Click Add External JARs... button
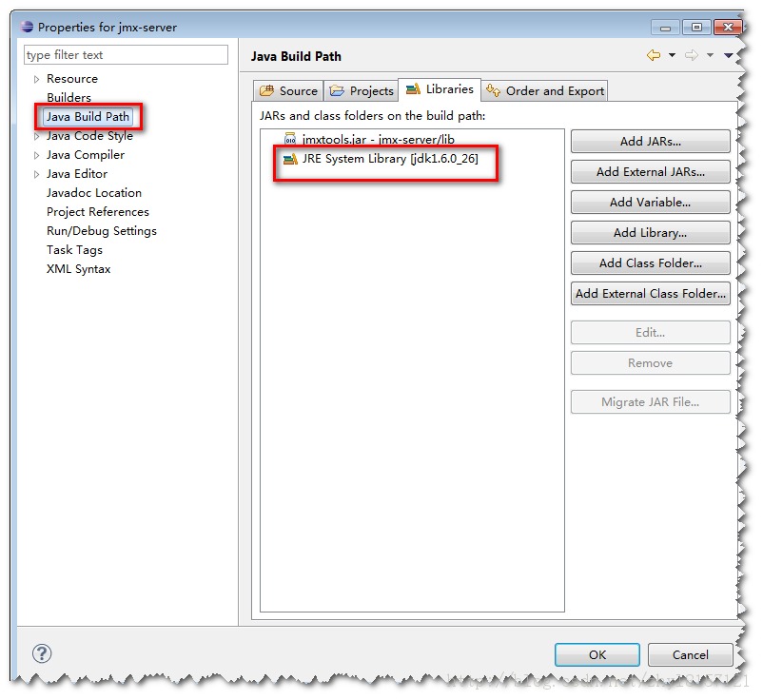763x700 pixels. point(650,172)
